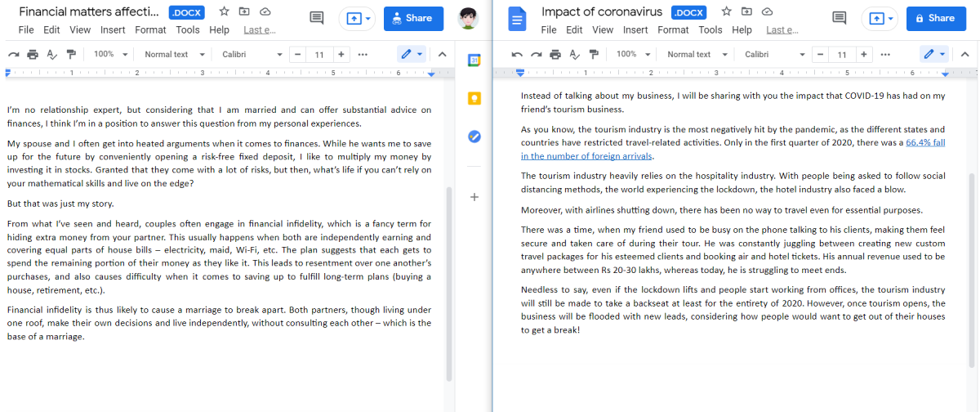Image resolution: width=980 pixels, height=412 pixels.
Task: Print the Financial matters document
Action: point(33,55)
